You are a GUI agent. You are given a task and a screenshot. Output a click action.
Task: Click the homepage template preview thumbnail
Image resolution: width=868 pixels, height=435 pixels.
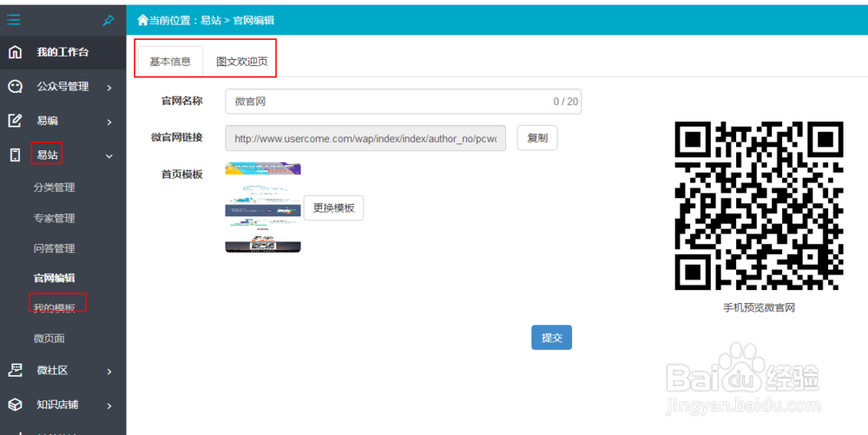(x=263, y=208)
